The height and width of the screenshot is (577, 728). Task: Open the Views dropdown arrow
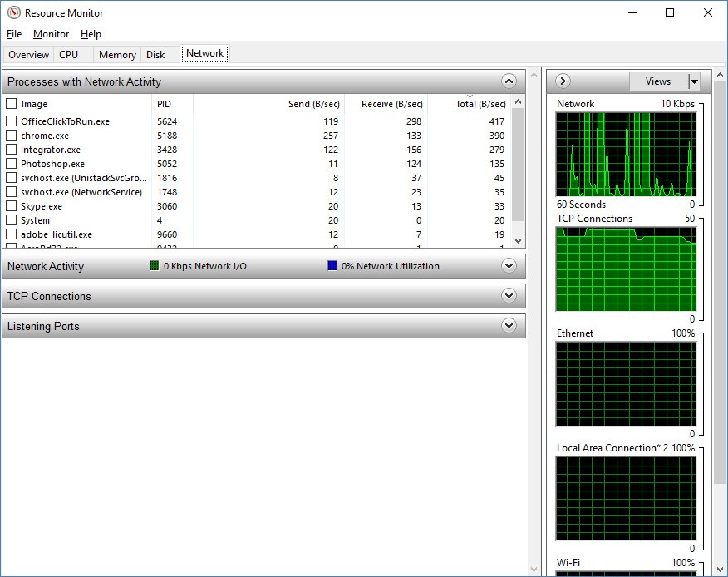tap(694, 81)
